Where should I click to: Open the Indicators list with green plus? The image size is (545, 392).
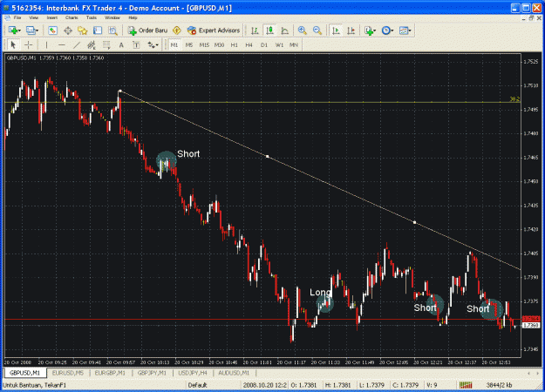[x=370, y=30]
